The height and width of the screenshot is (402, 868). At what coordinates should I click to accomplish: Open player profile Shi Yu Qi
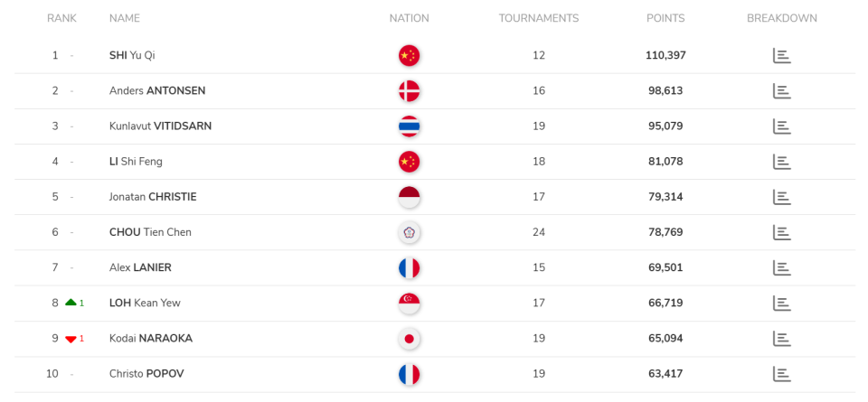pos(132,55)
